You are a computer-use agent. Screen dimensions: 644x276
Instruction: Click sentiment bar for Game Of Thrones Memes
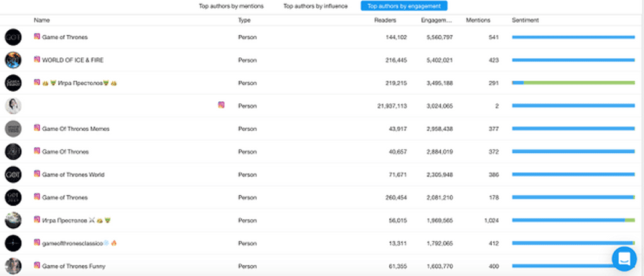click(x=574, y=128)
